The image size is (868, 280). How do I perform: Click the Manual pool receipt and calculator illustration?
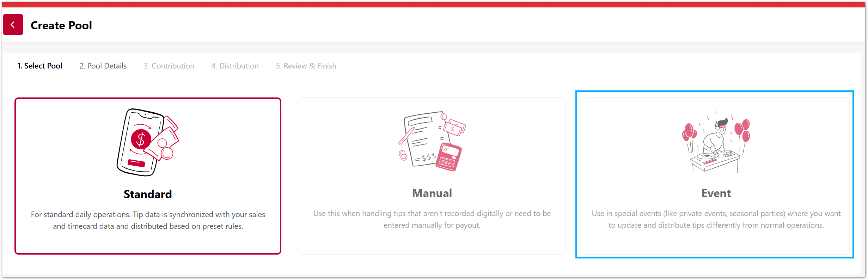[432, 141]
